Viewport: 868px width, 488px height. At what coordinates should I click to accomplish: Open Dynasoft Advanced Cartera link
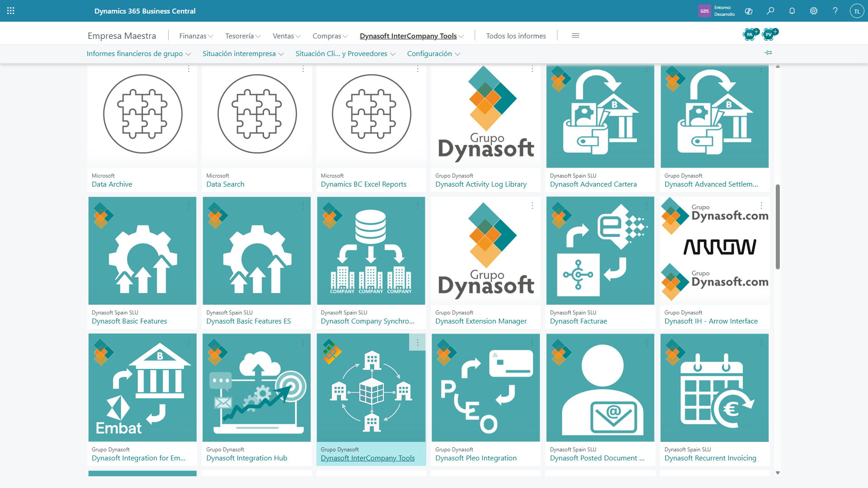[593, 184]
